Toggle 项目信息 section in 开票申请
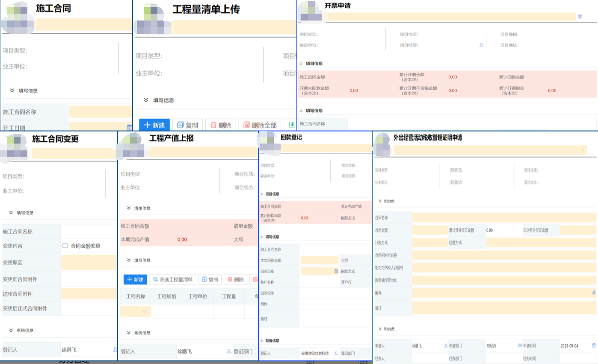598x364 pixels. [301, 63]
